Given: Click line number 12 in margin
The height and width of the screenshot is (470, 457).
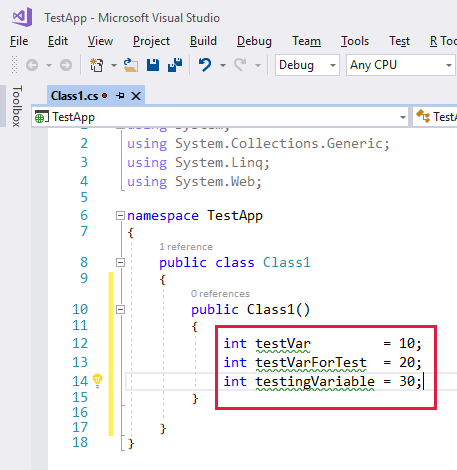Looking at the screenshot, I should pyautogui.click(x=80, y=343).
